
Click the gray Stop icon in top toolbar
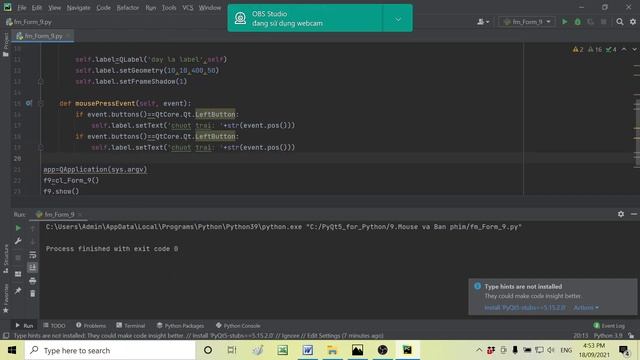603,22
